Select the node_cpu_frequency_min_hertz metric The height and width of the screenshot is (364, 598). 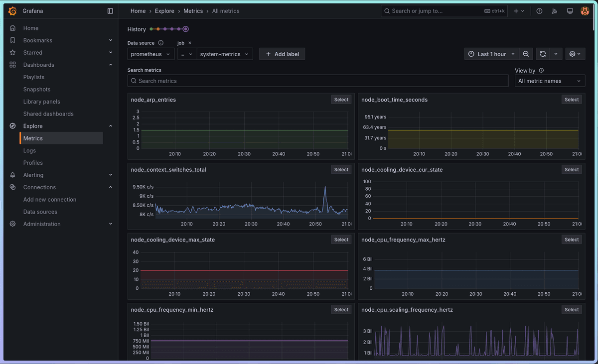point(341,310)
